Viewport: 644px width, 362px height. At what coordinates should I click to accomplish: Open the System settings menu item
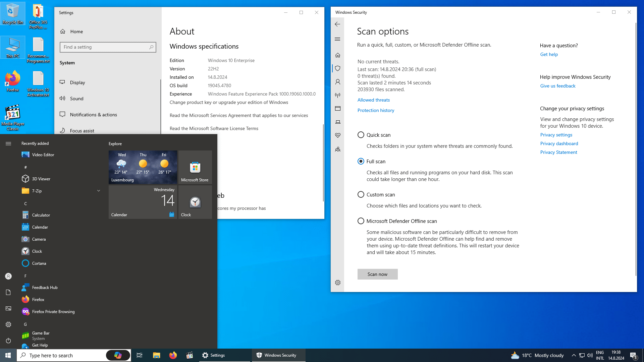point(67,62)
